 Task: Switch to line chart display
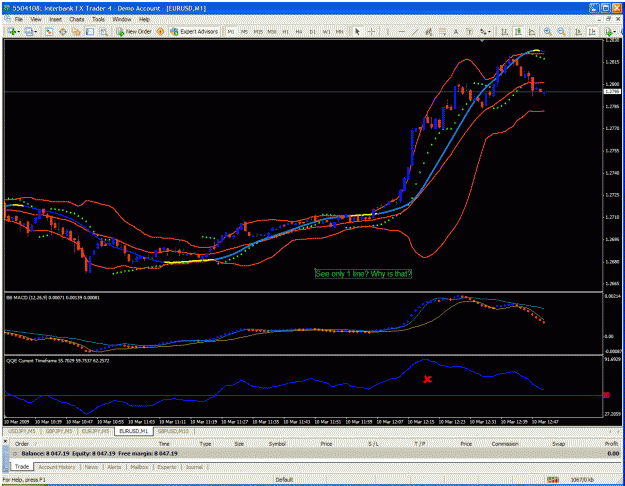[x=532, y=32]
